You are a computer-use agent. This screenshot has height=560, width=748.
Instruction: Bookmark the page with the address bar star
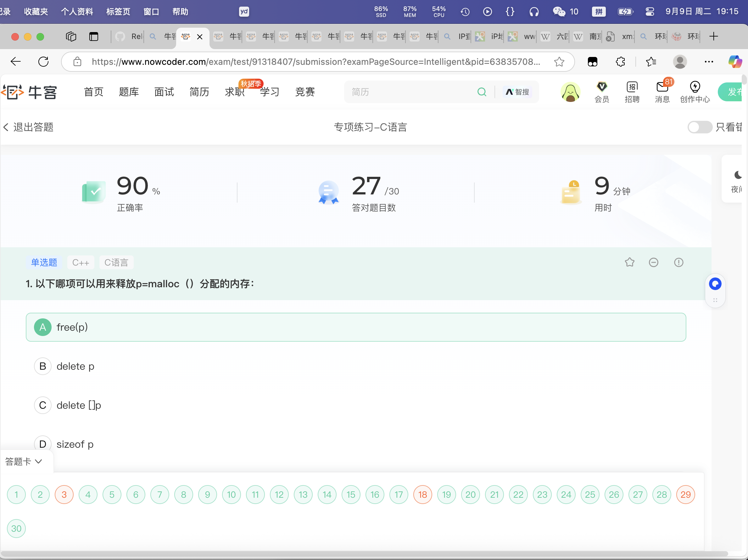coord(559,62)
